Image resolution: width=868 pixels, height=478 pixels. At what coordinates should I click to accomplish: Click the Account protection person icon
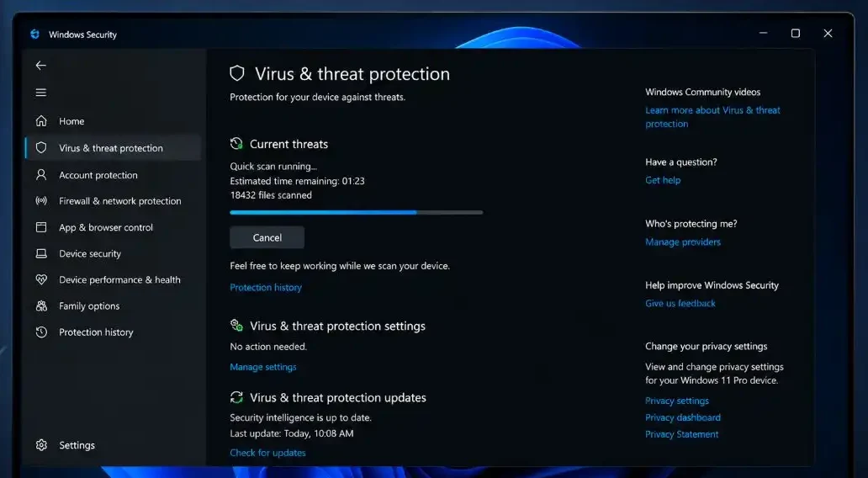(x=41, y=174)
